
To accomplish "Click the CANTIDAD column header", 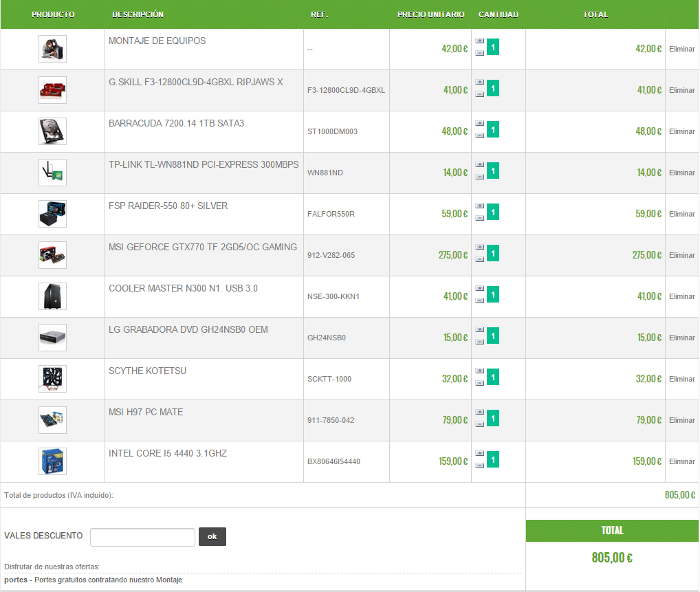I will click(x=499, y=14).
